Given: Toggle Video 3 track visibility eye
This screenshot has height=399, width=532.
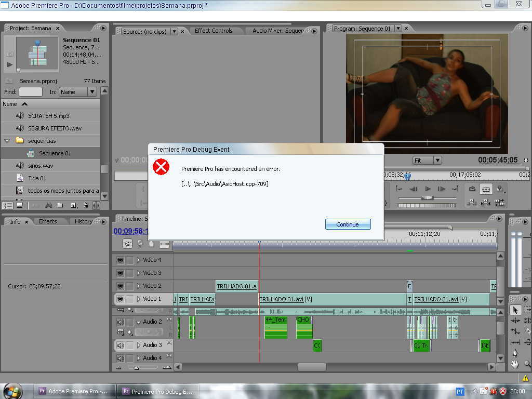Looking at the screenshot, I should tap(120, 273).
